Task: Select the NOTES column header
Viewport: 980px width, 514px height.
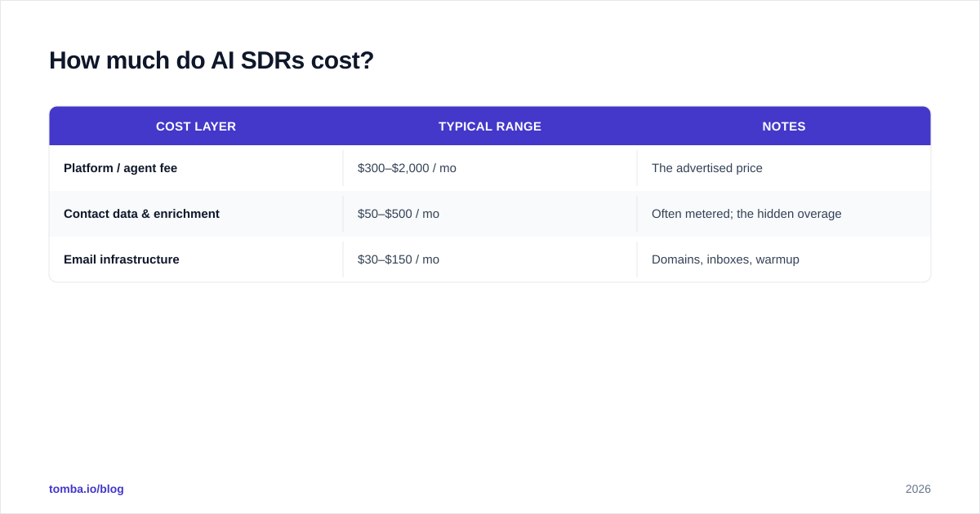Action: (x=784, y=126)
